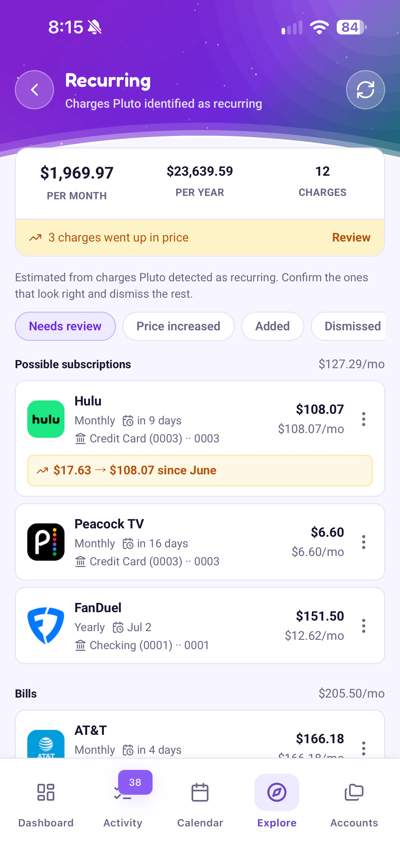Tap the Peacock TV logo icon

pyautogui.click(x=46, y=542)
